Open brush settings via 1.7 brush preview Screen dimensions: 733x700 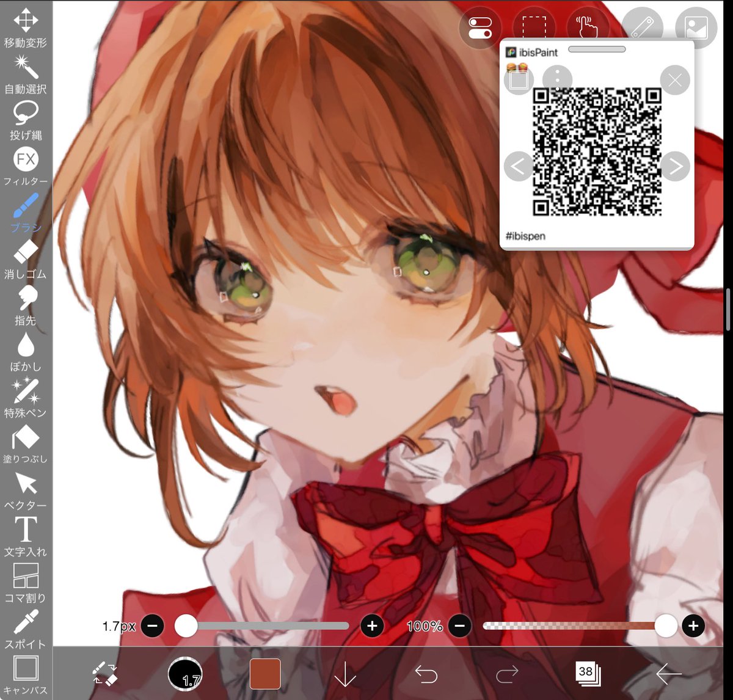(185, 674)
